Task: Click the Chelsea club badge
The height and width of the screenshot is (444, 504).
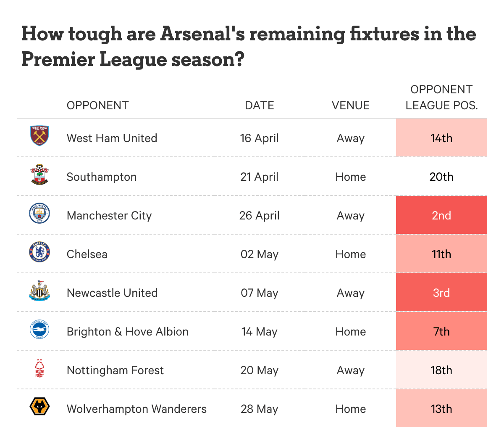Action: [x=39, y=252]
